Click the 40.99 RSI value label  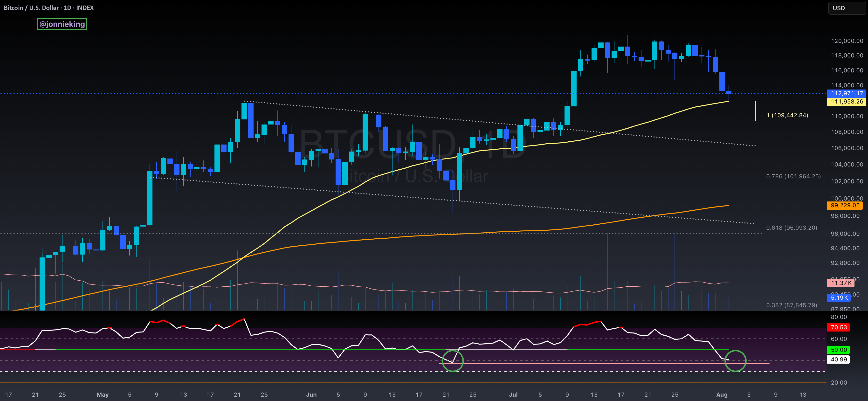838,360
